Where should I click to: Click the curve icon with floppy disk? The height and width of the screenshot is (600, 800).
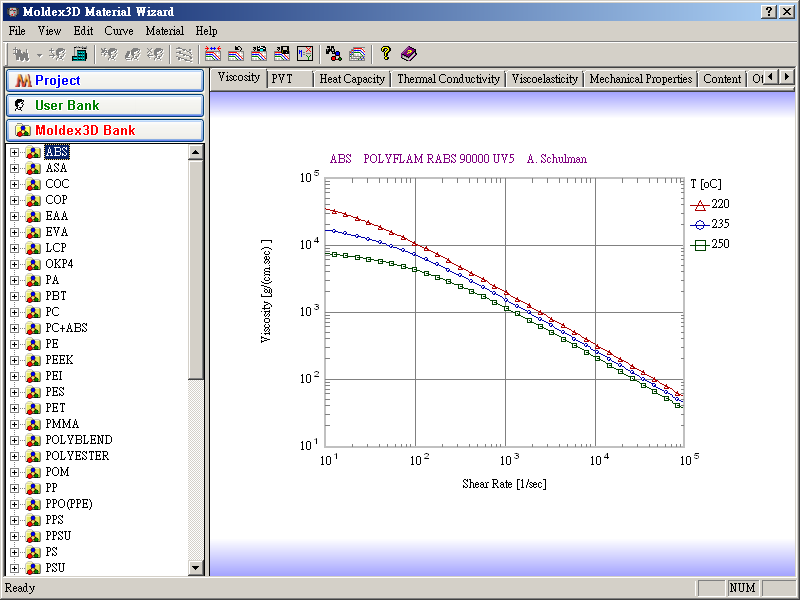pos(282,54)
